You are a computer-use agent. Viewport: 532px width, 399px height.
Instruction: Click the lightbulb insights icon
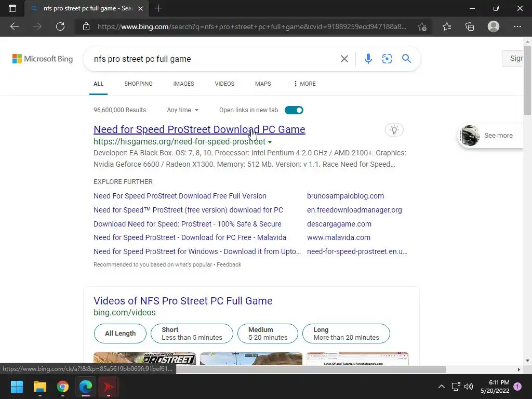click(394, 129)
